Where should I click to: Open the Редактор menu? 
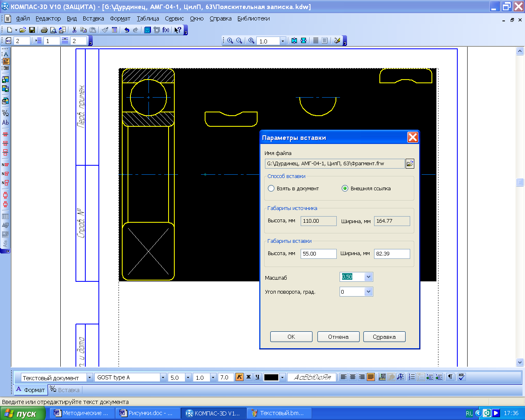tap(48, 18)
